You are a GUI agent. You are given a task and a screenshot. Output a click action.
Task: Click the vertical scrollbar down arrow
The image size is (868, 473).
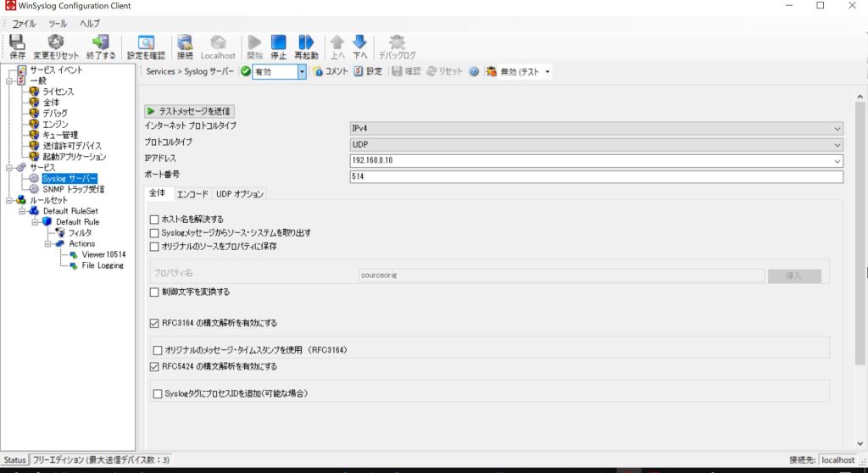coord(860,443)
